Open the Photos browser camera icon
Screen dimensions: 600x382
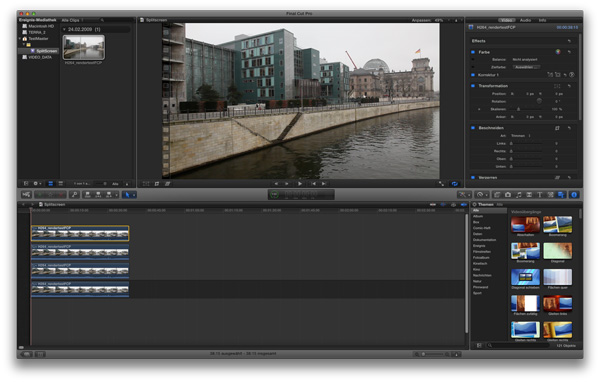tap(508, 195)
